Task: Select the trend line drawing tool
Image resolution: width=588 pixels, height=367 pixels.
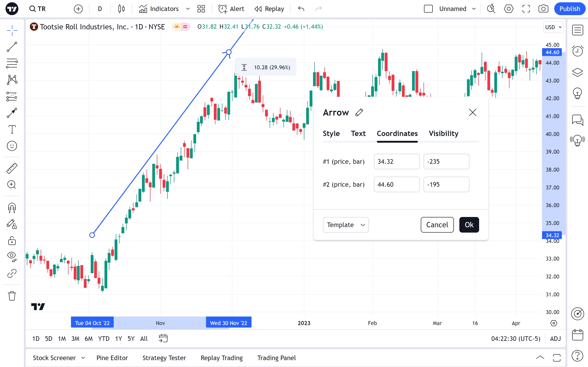Action: click(x=12, y=47)
